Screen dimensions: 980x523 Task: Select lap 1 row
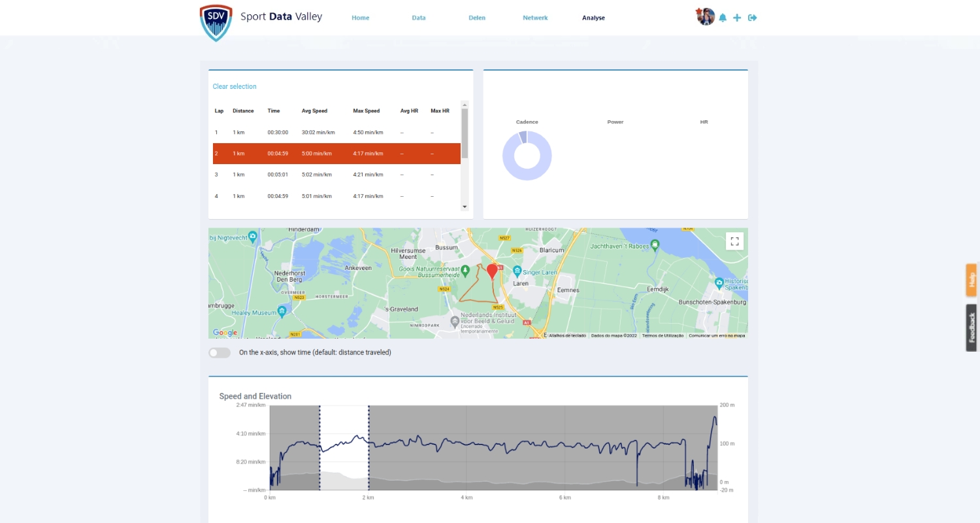pyautogui.click(x=336, y=132)
